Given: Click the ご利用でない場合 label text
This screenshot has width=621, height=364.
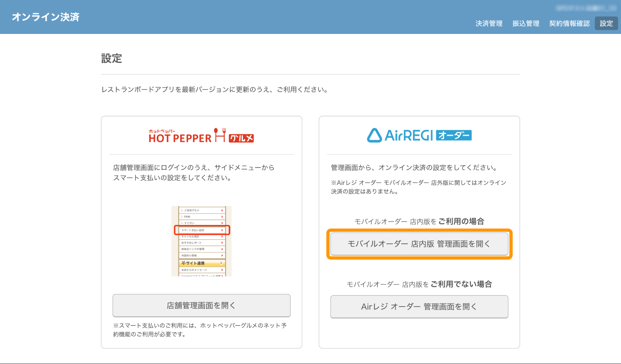Looking at the screenshot, I should 461,284.
